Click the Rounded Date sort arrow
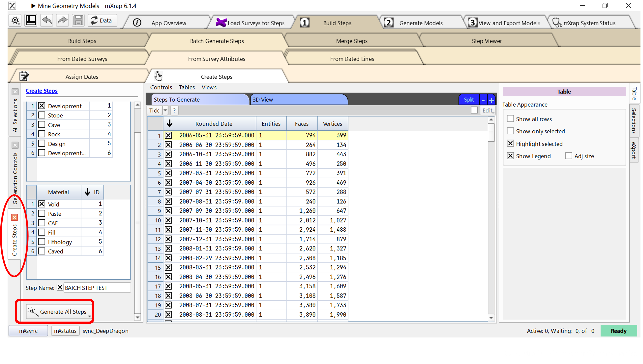 click(x=169, y=124)
